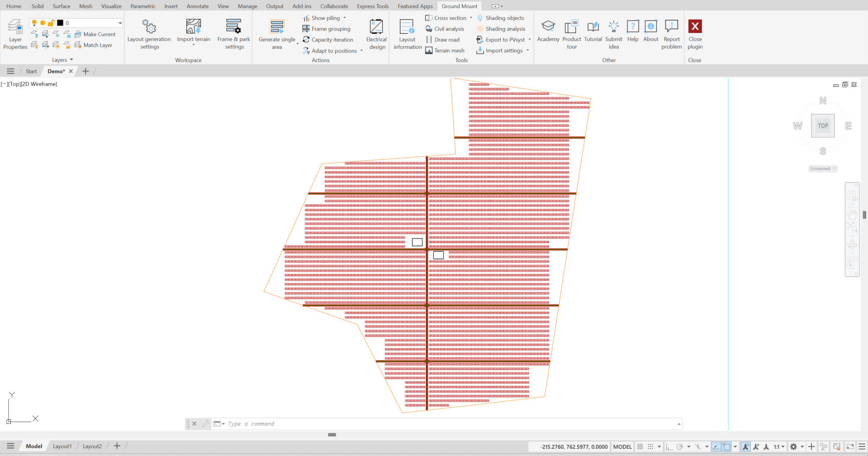The width and height of the screenshot is (868, 456).
Task: Click the Make Current button
Action: (95, 34)
